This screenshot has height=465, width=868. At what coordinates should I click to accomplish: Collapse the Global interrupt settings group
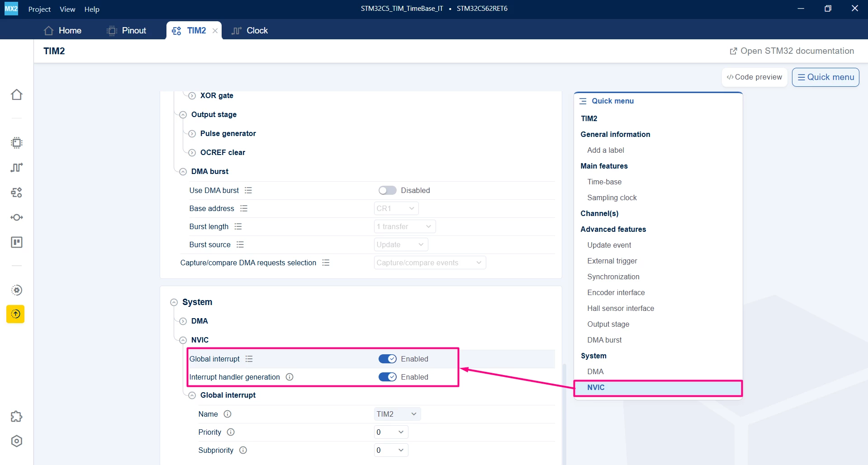(x=192, y=395)
